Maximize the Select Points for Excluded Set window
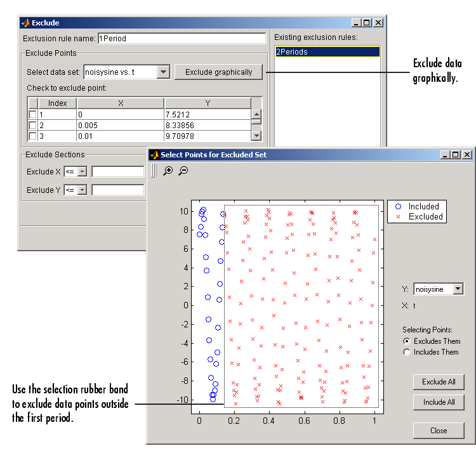The image size is (476, 458). tap(455, 155)
